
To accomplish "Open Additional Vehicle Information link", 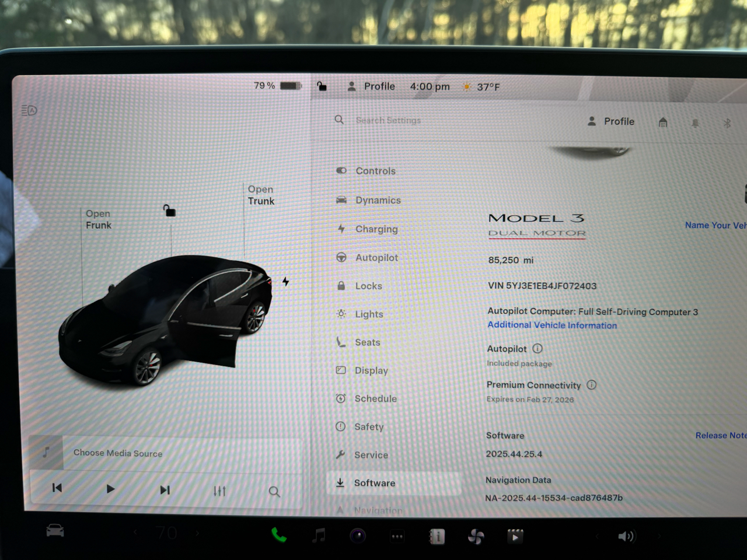I will (x=551, y=325).
